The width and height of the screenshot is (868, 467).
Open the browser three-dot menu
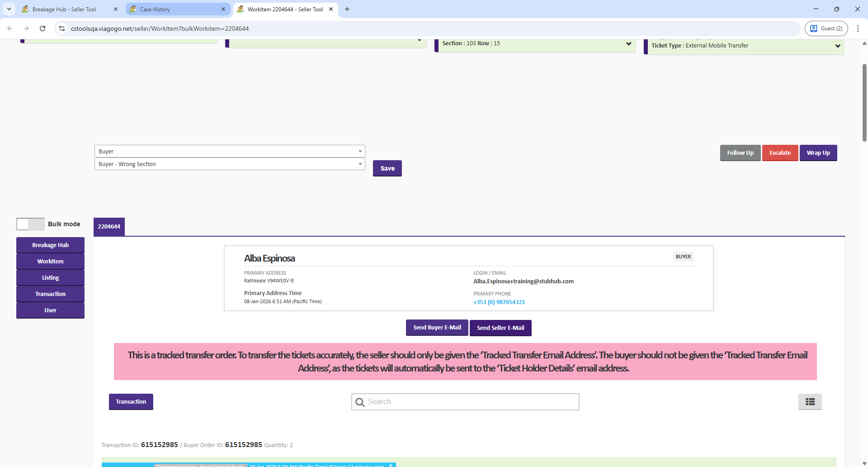pyautogui.click(x=858, y=29)
